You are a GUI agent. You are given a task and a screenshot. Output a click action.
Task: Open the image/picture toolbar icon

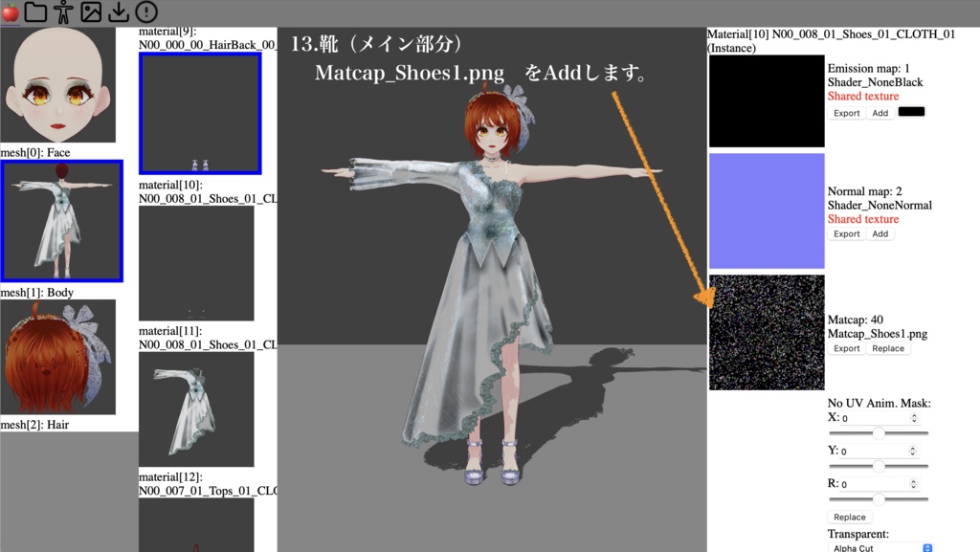(91, 11)
